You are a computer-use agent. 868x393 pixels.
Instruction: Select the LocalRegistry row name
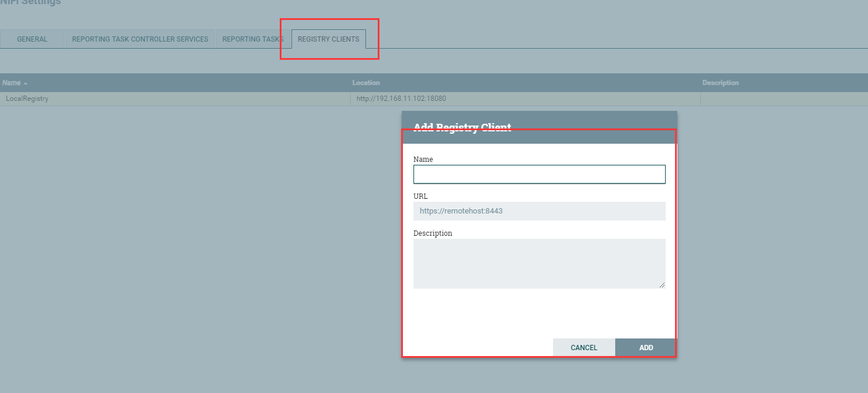pyautogui.click(x=27, y=99)
